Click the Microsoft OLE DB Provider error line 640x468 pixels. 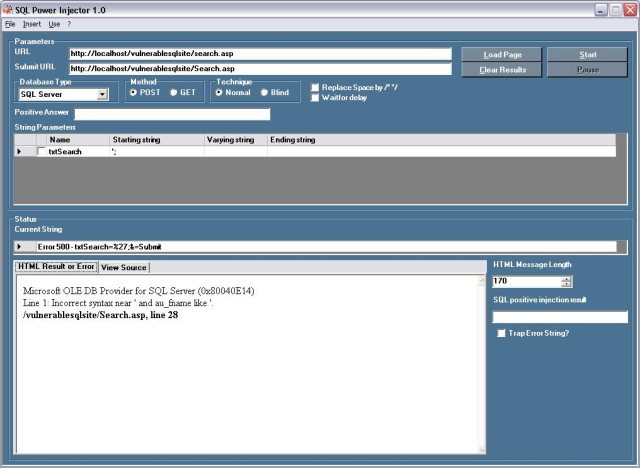[138, 291]
